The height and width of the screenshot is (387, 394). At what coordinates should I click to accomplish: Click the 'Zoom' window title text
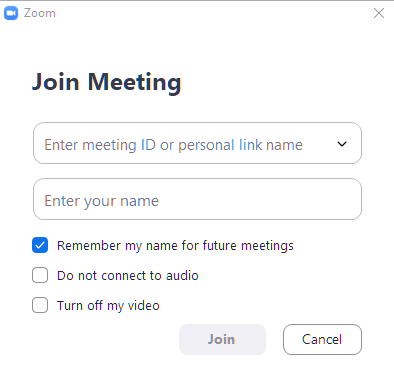coord(40,13)
